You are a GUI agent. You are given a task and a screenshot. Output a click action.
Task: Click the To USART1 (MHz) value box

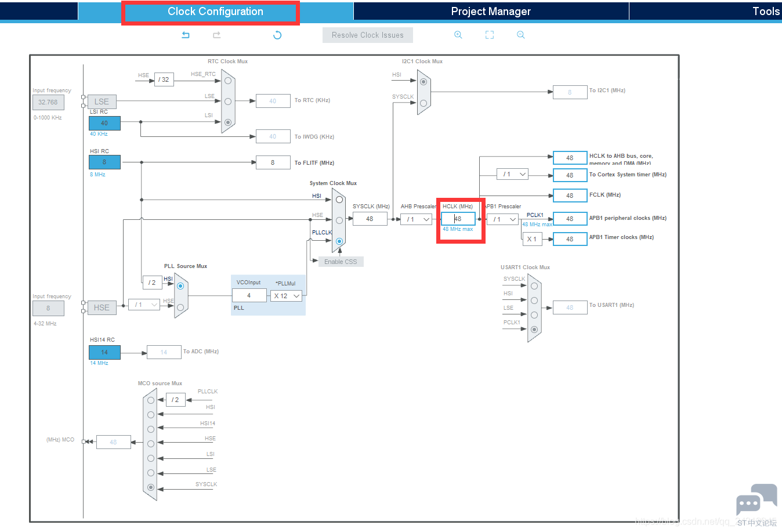pos(570,307)
